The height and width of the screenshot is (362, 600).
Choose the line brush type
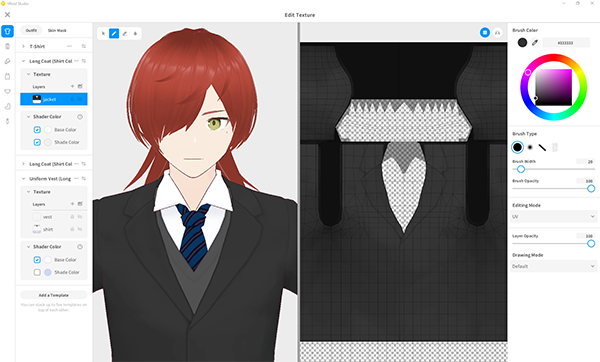(x=542, y=147)
